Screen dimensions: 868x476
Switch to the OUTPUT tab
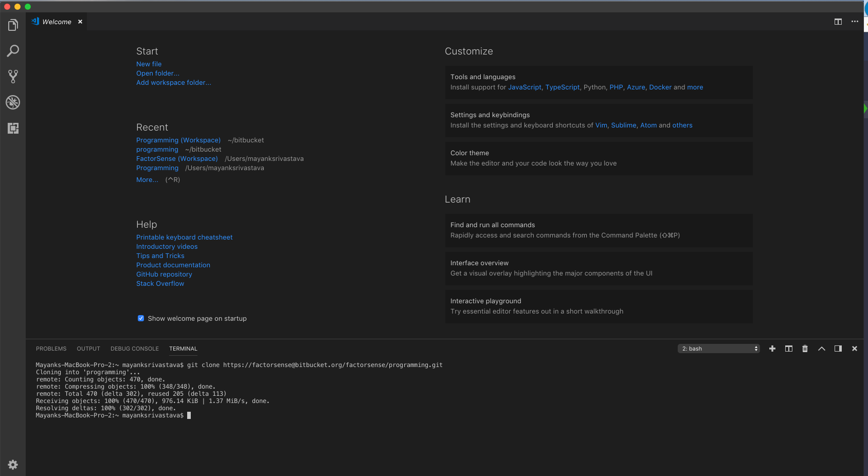tap(88, 349)
